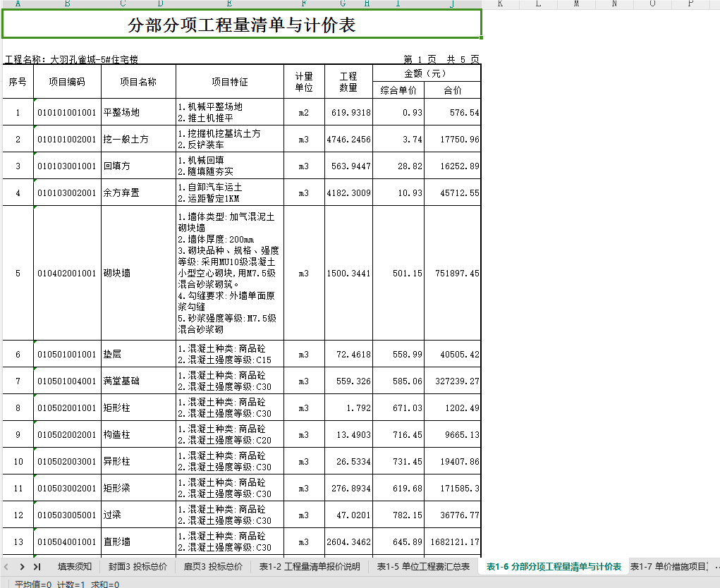This screenshot has height=588, width=720.
Task: Select the 满堂基础 item name cell
Action: click(138, 381)
